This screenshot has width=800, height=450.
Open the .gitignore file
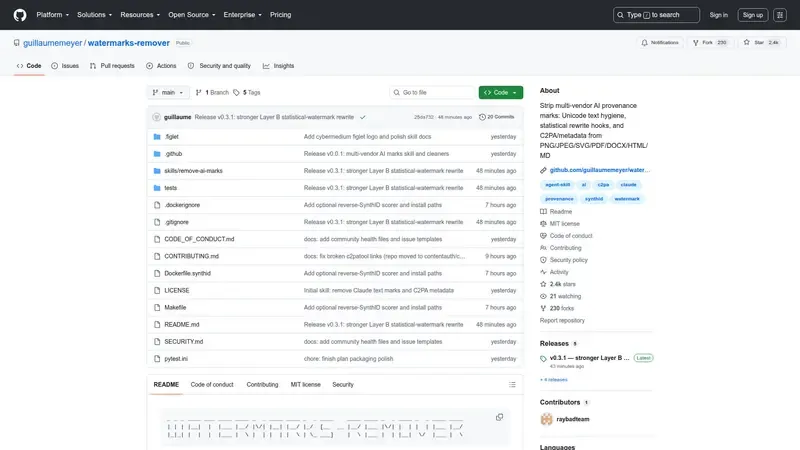(x=177, y=222)
